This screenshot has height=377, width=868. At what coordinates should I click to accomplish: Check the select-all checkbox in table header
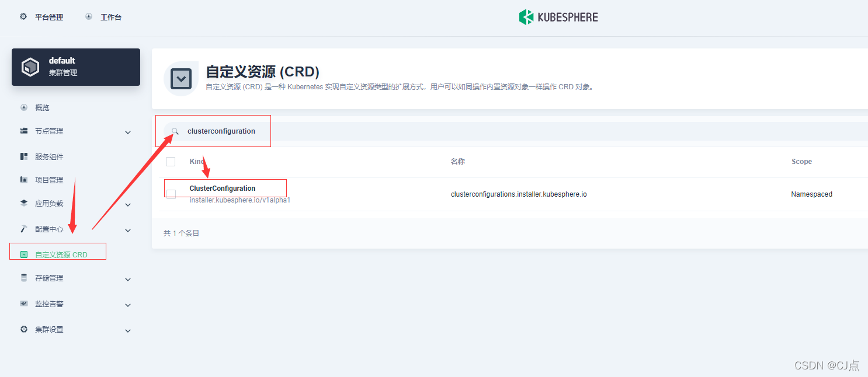tap(170, 161)
